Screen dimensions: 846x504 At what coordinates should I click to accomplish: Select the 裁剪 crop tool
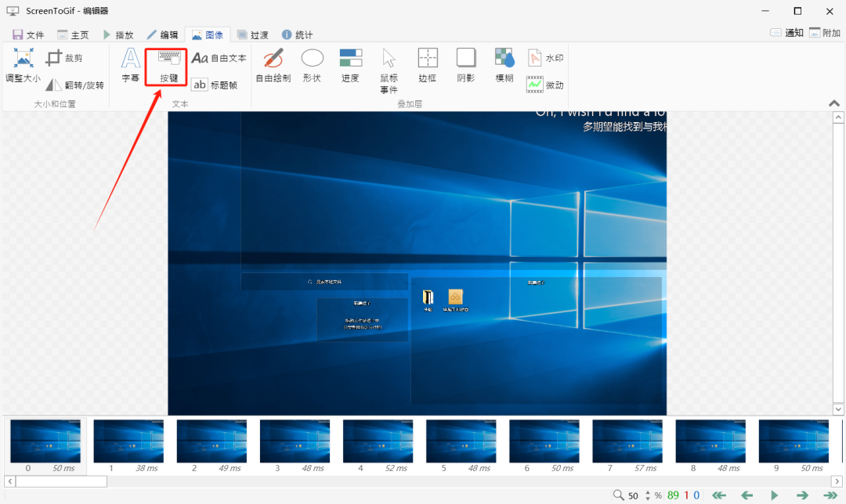point(64,58)
